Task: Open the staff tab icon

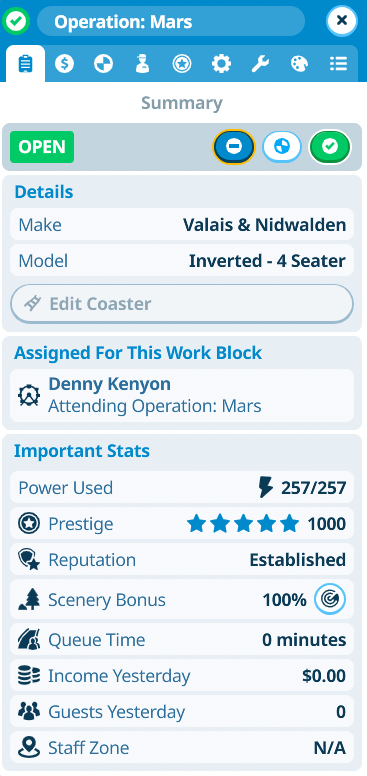Action: coord(142,64)
